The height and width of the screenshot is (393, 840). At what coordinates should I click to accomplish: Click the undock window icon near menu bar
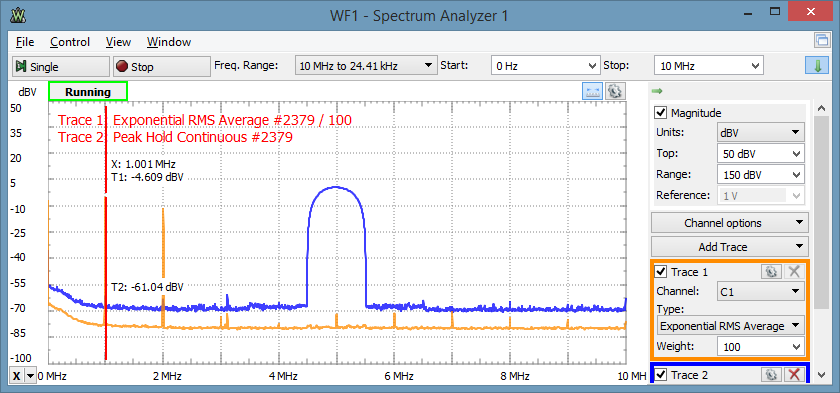(x=821, y=40)
